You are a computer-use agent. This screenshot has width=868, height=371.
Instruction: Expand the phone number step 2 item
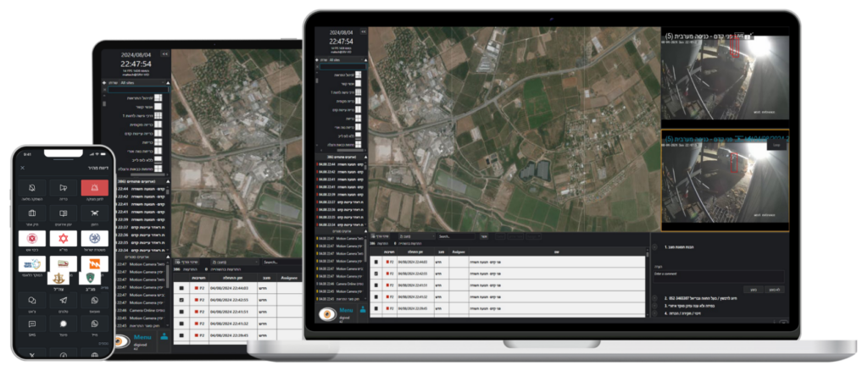pyautogui.click(x=656, y=298)
